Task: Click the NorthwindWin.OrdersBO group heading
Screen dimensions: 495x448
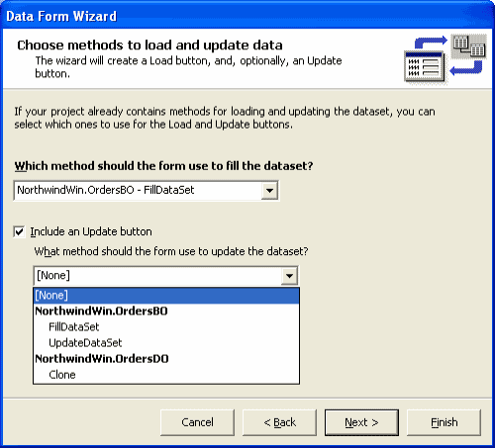Action: coord(101,312)
